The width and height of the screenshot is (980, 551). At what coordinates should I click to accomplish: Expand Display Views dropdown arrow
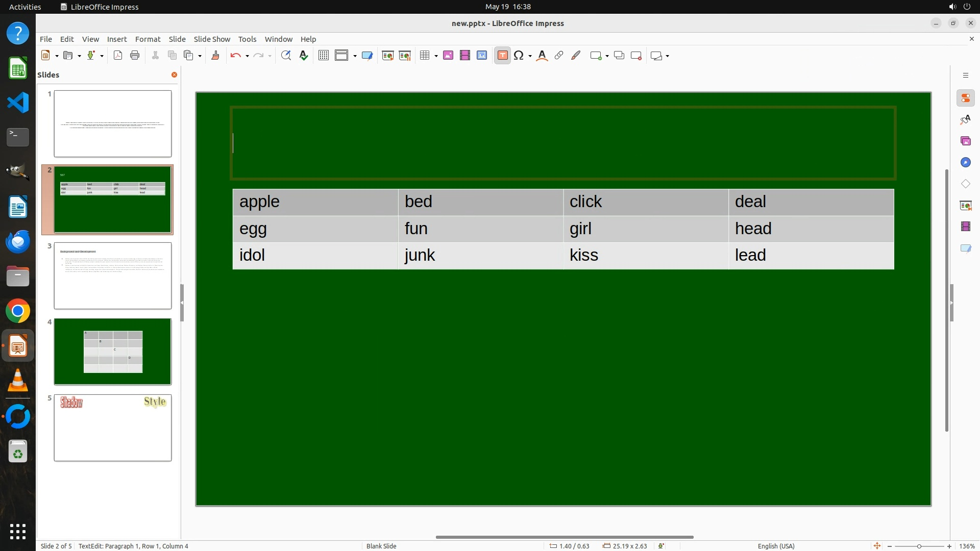(x=355, y=56)
